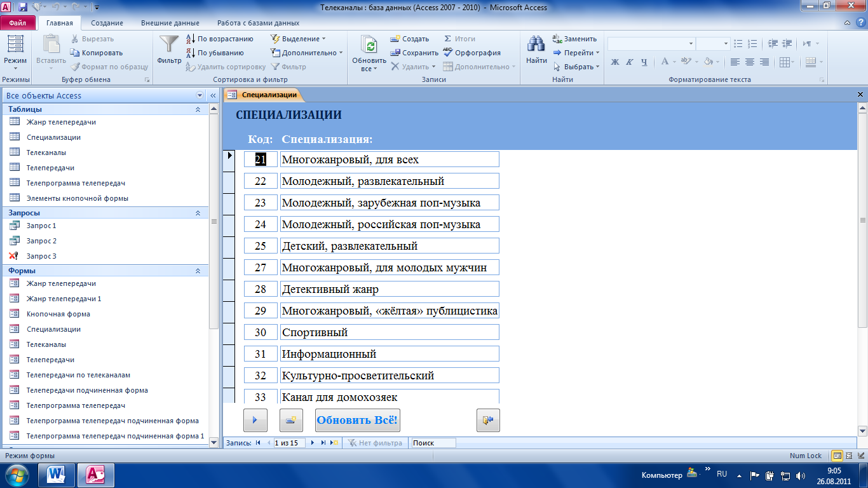Collapse the Таблицы group
This screenshot has height=488, width=868.
tap(198, 109)
